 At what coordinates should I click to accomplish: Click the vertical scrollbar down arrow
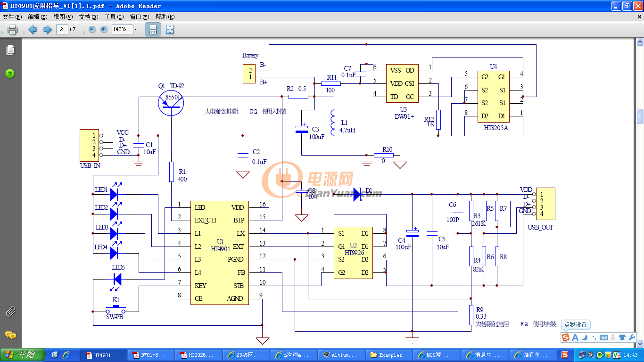640,345
